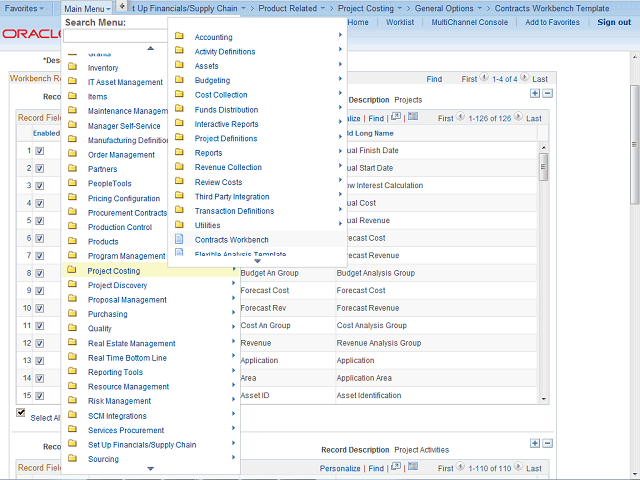Viewport: 640px width, 480px height.
Task: Toggle Enabled checkbox in row 12
Action: point(40,344)
